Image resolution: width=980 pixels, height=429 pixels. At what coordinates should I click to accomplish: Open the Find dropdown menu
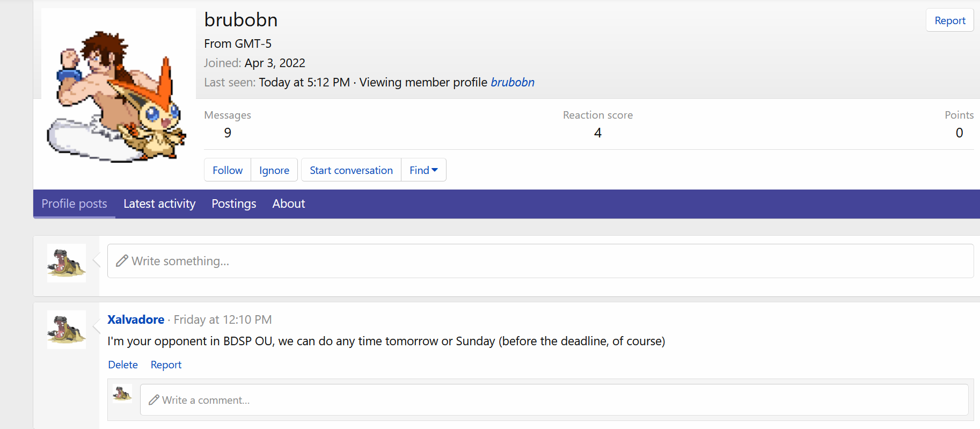point(423,170)
